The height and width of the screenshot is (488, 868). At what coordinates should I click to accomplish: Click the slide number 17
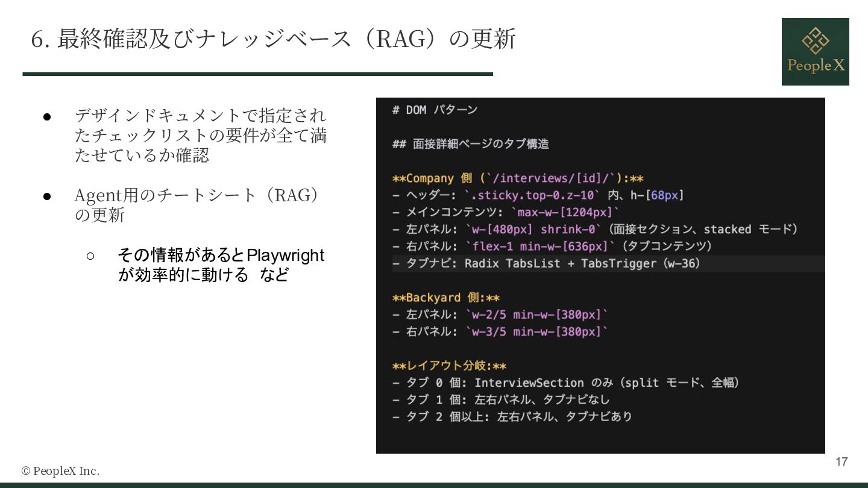pyautogui.click(x=841, y=461)
